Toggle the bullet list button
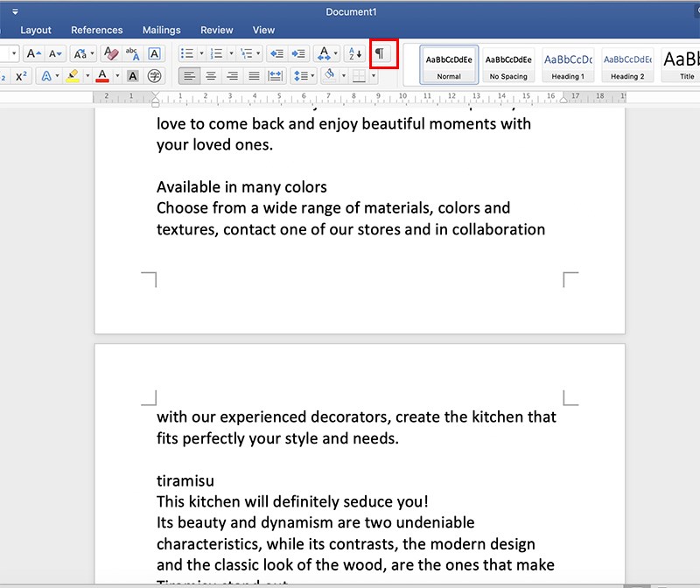700x588 pixels. [187, 54]
